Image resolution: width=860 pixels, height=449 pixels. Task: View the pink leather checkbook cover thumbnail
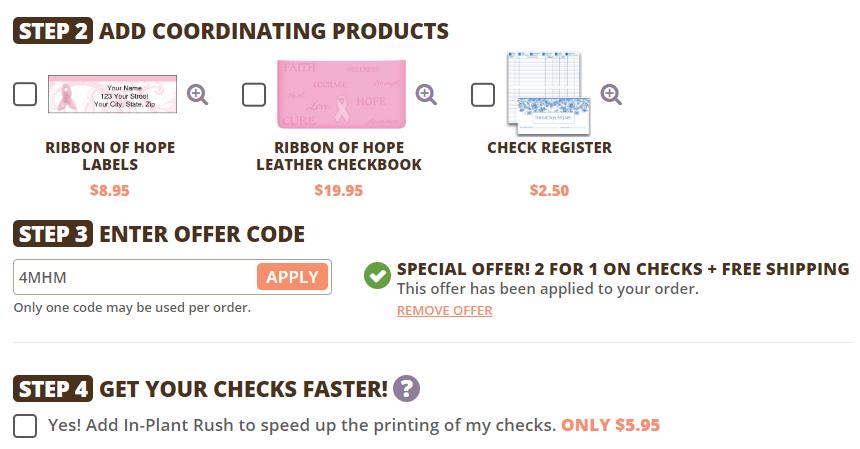tap(340, 94)
